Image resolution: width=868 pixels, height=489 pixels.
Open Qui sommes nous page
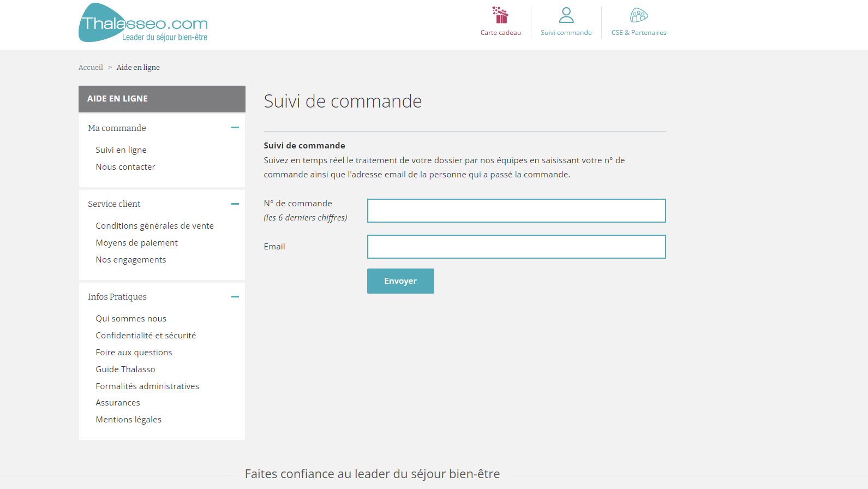[x=131, y=319]
